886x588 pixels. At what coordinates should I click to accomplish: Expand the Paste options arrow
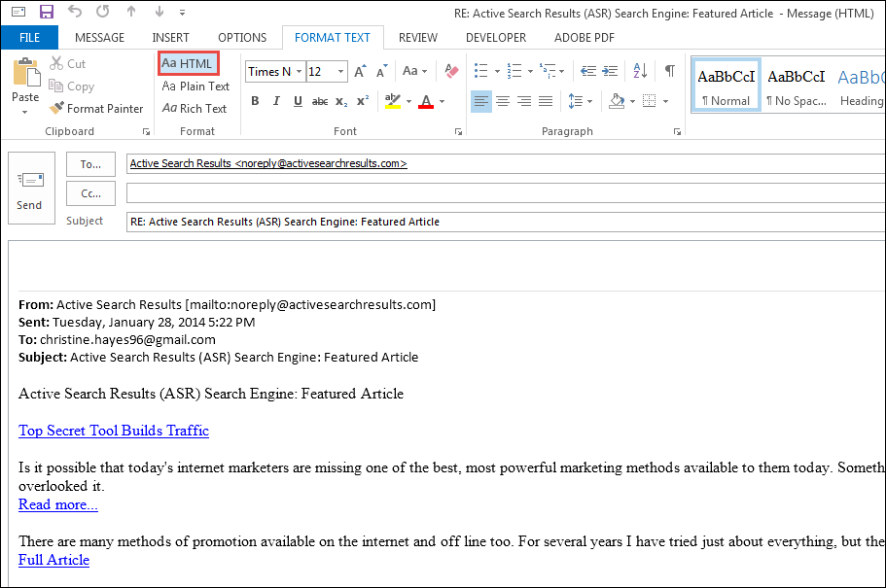coord(25,113)
